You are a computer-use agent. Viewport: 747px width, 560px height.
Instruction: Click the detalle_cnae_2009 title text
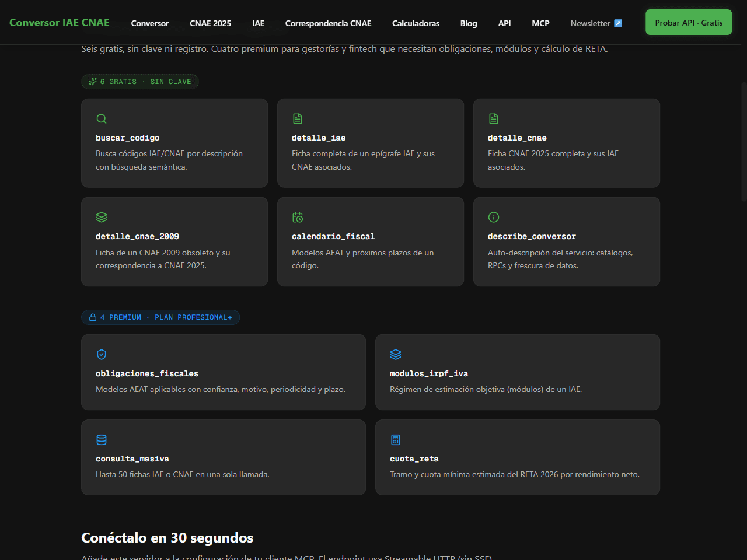click(x=137, y=237)
